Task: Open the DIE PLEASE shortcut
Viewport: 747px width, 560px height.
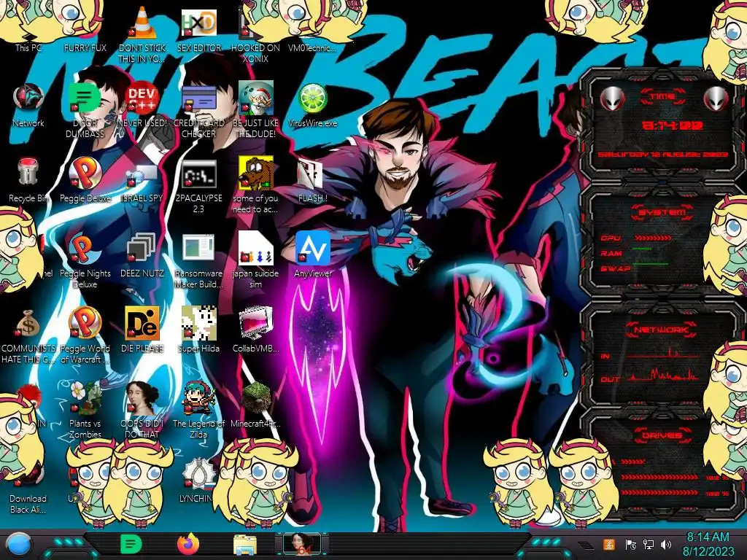Action: tap(142, 330)
